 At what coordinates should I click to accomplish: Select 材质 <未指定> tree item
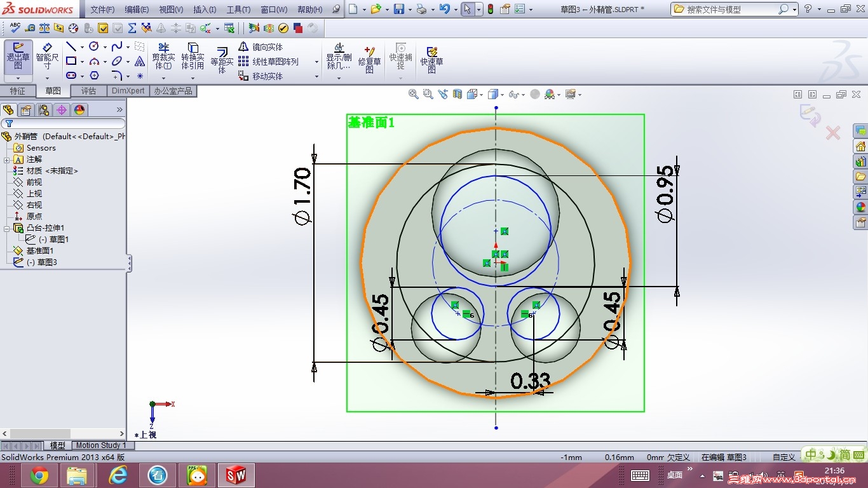coord(46,171)
